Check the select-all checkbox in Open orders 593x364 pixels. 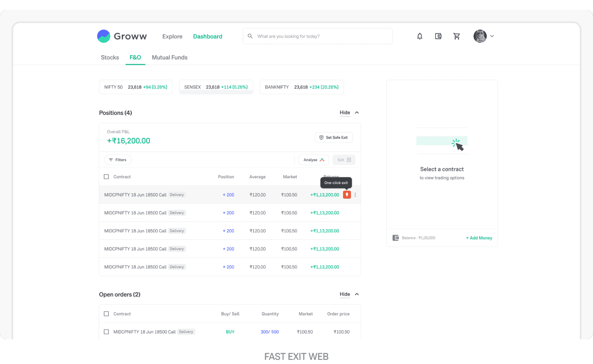(x=106, y=314)
